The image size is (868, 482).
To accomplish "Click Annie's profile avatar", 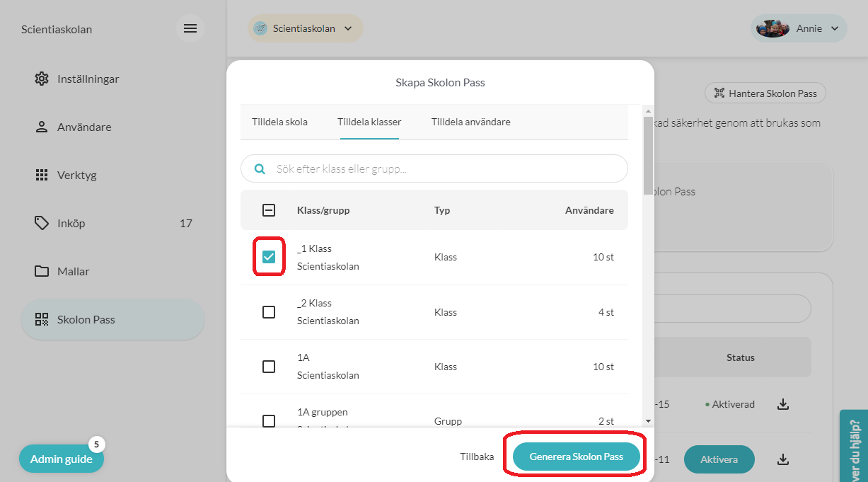I will click(x=772, y=29).
